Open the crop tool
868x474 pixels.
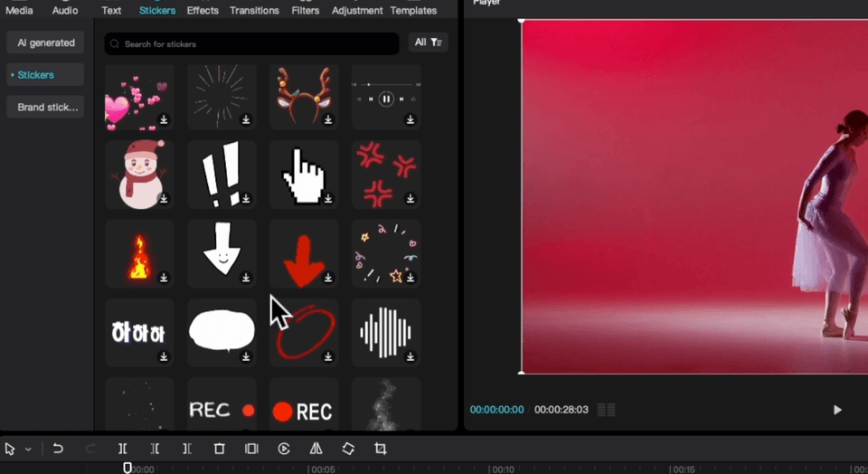tap(381, 449)
